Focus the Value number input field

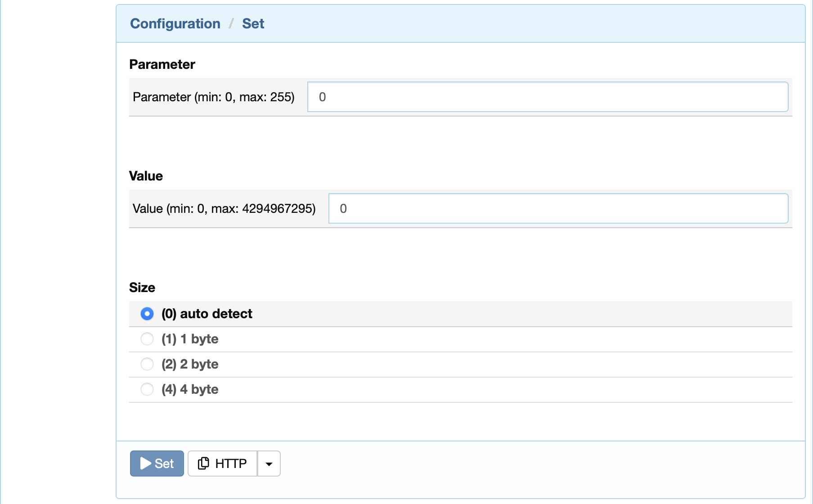click(558, 208)
